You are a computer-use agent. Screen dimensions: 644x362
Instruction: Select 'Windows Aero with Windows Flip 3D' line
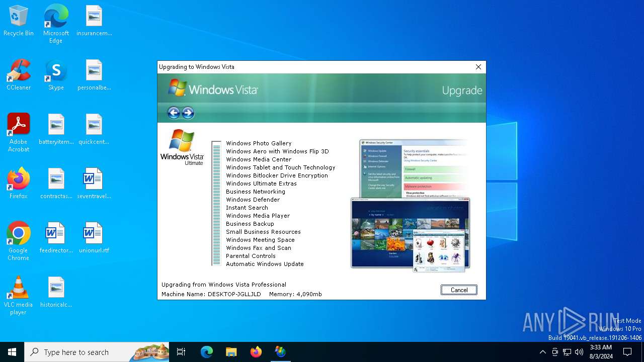277,151
